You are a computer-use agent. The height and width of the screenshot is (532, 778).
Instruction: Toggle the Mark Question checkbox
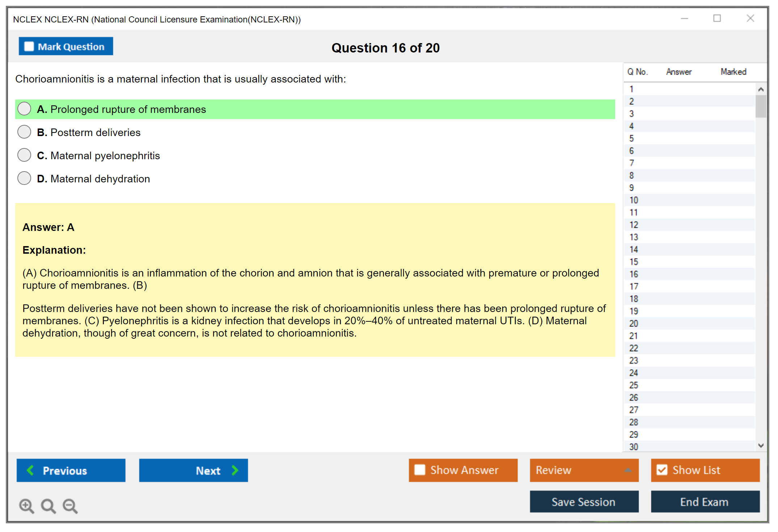pos(29,46)
